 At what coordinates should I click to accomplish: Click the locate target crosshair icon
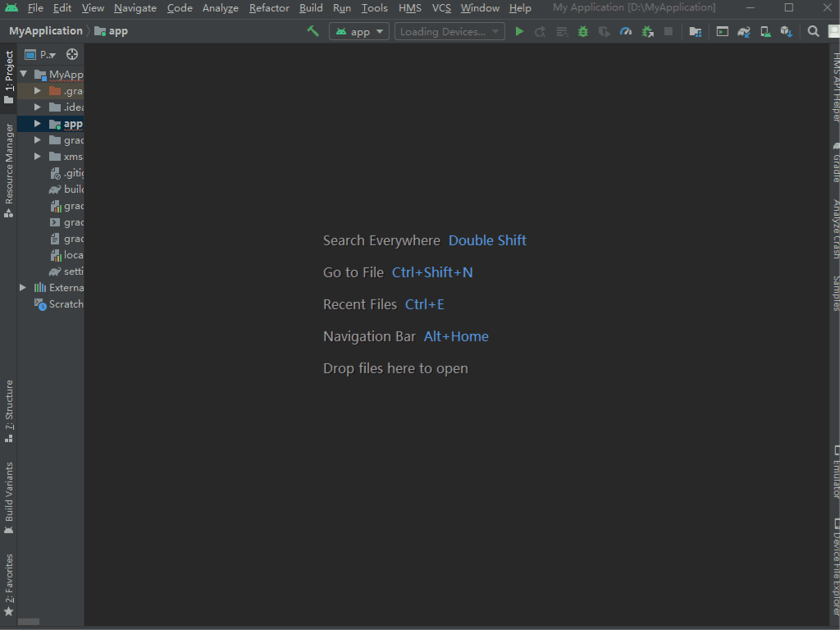click(72, 54)
